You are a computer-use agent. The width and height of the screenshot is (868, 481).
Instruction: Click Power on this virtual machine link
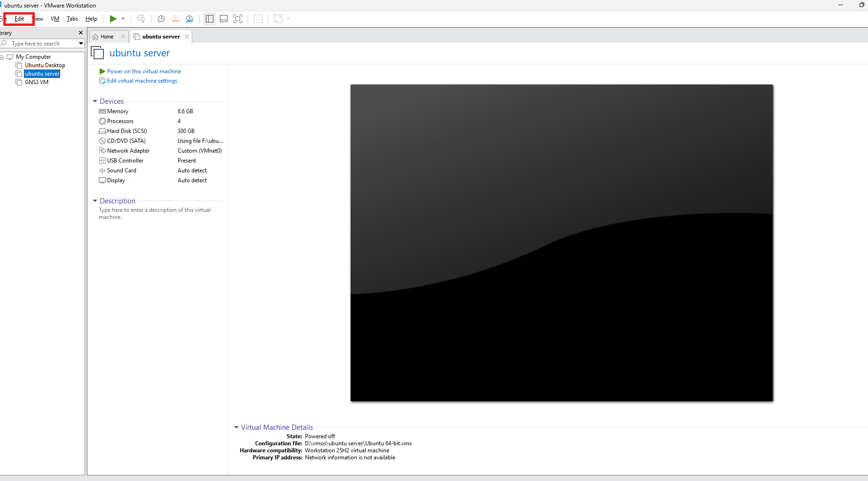coord(144,71)
